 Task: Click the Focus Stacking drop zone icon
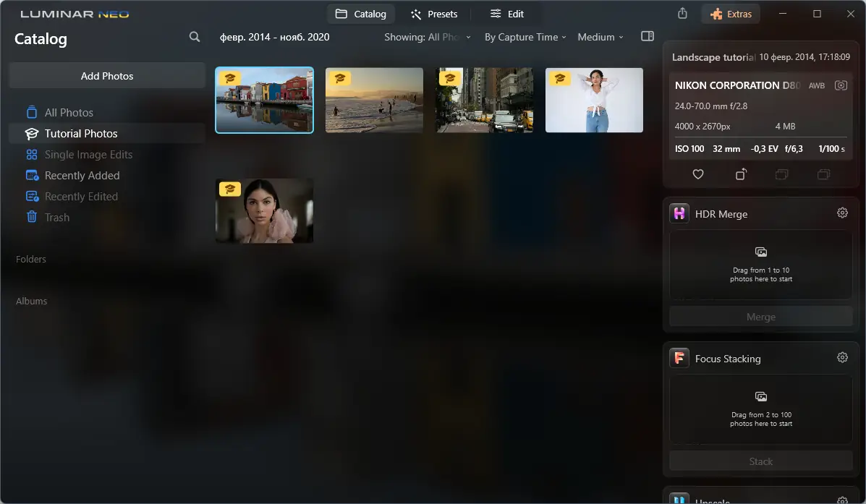761,397
